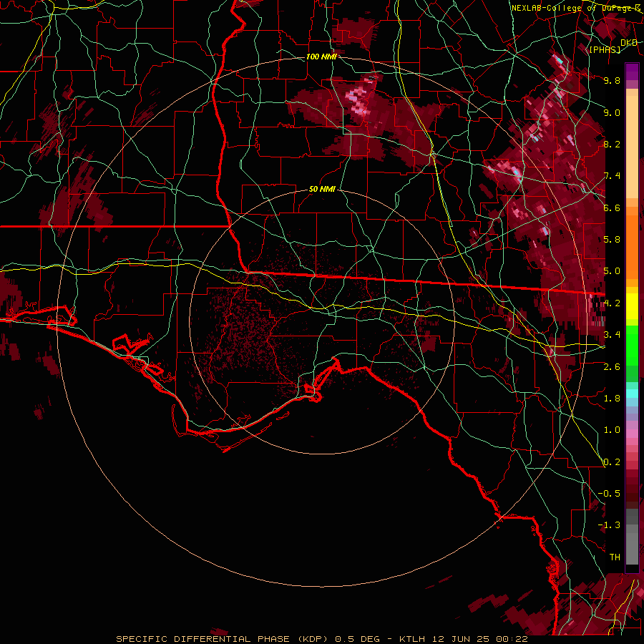The width and height of the screenshot is (644, 644).
Task: Pick the orange band of the color scale
Action: [632, 248]
